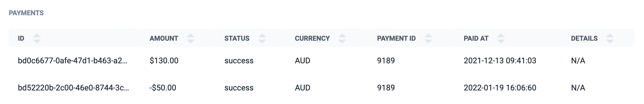
Task: Click the 2022-01-19 16:06:60 timestamp
Action: 500,88
